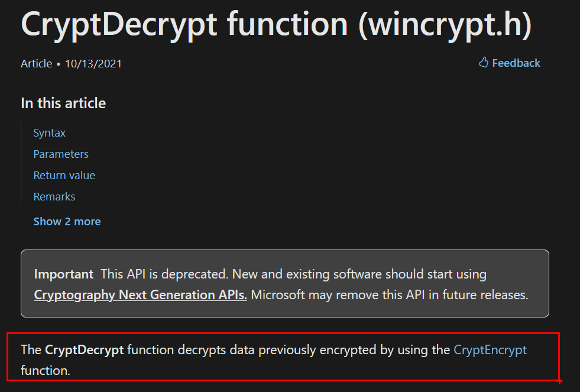The height and width of the screenshot is (392, 580).
Task: Click 'Microsoft may remove this API' sentence
Action: click(332, 294)
